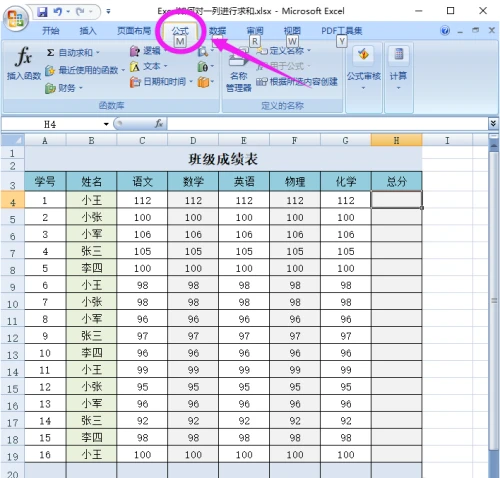Click the 总分 header cell
Screen dimensions: 500x478
(x=396, y=182)
